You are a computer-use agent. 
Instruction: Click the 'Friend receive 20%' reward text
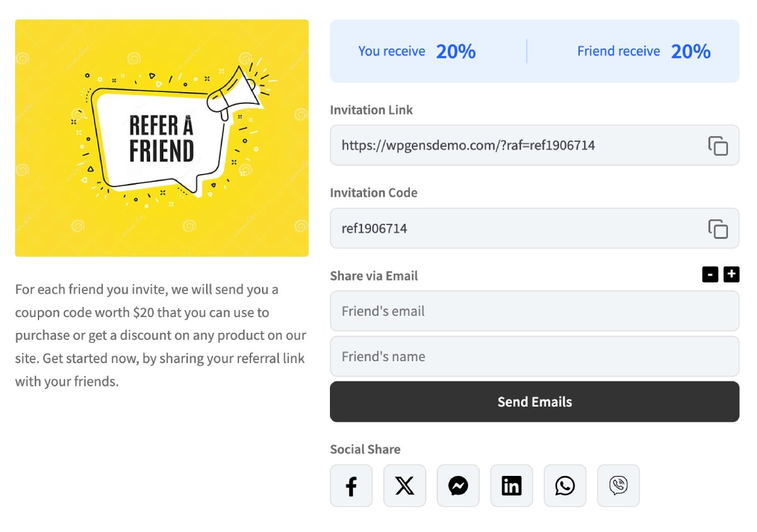[643, 51]
